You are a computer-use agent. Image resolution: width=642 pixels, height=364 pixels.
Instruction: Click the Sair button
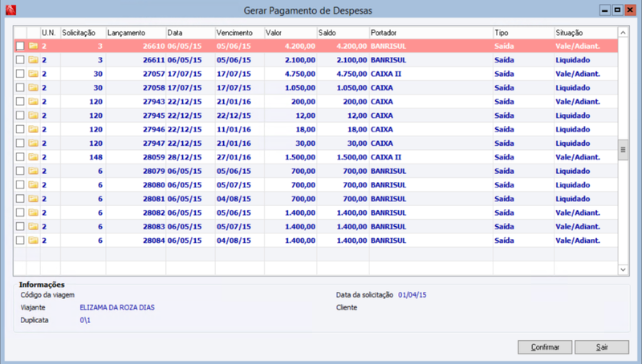tap(601, 347)
